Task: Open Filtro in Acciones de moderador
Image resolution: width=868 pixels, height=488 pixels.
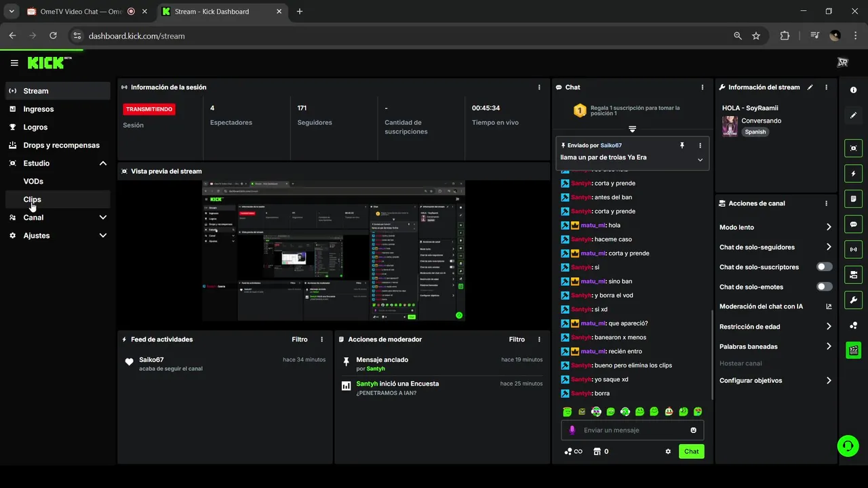Action: (517, 340)
